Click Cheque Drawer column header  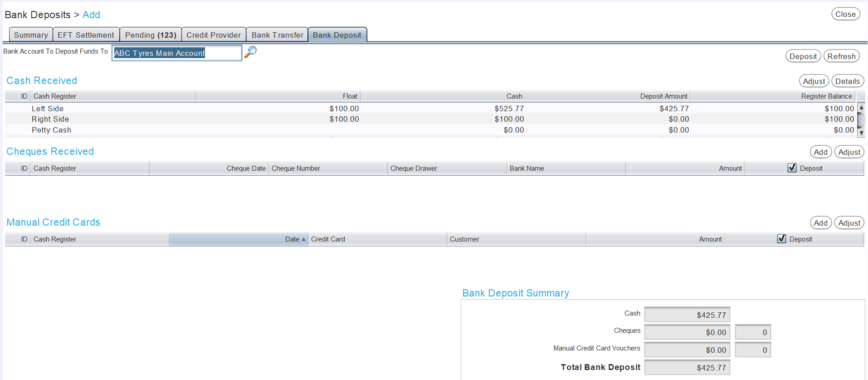tap(447, 168)
